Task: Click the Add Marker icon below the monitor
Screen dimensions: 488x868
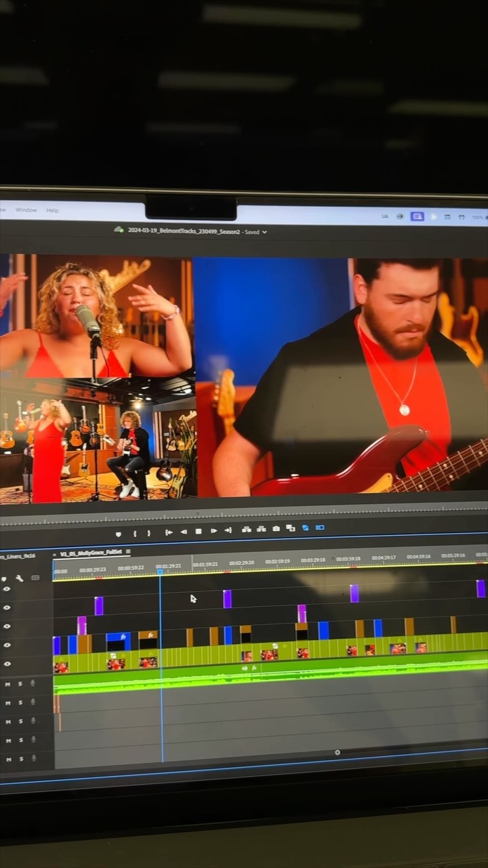Action: (x=119, y=534)
